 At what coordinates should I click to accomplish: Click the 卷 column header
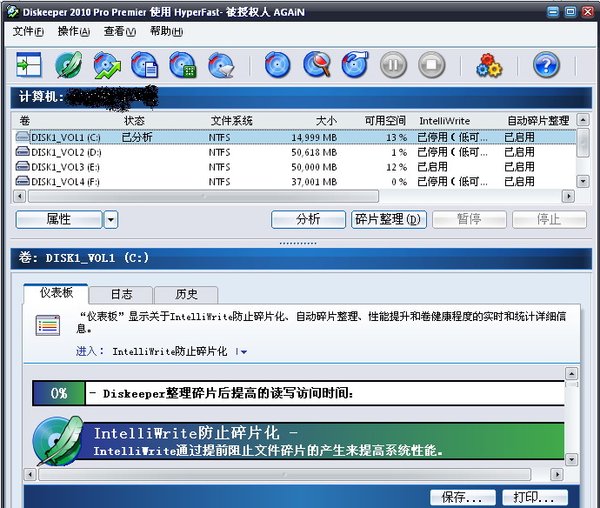tap(25, 121)
